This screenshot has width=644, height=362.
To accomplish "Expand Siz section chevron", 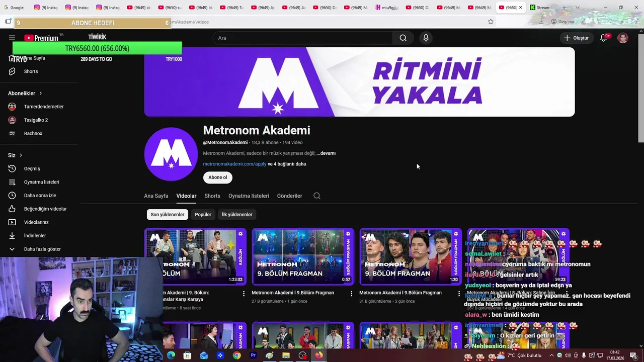I will click(x=21, y=155).
